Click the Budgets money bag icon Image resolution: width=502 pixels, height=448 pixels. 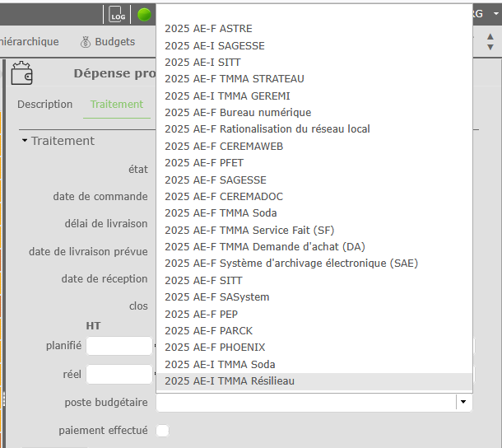pos(86,42)
